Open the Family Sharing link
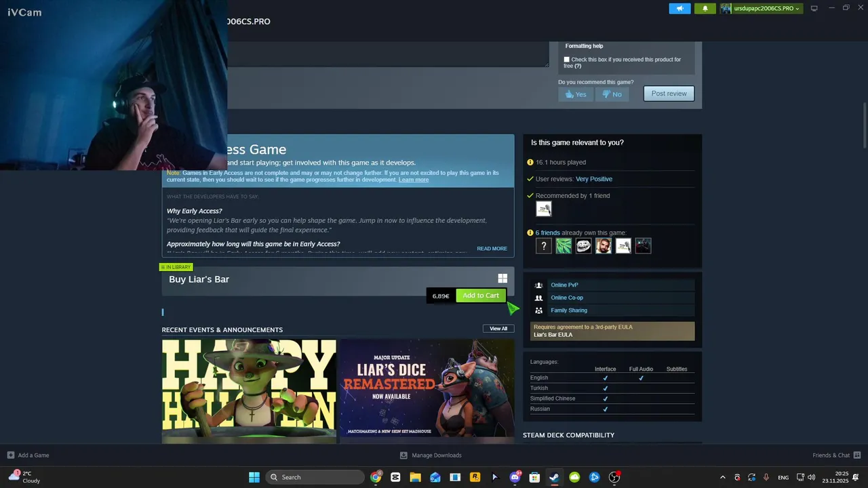The width and height of the screenshot is (868, 488). [x=569, y=310]
